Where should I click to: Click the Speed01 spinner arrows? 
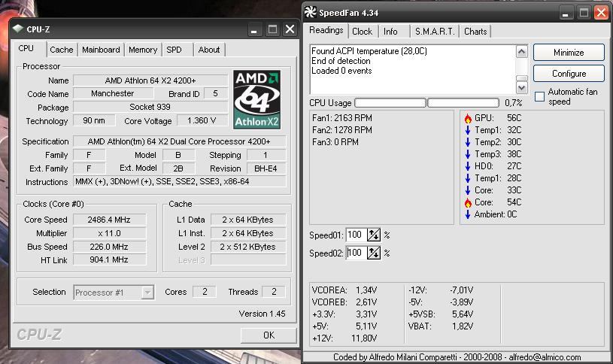pos(373,235)
